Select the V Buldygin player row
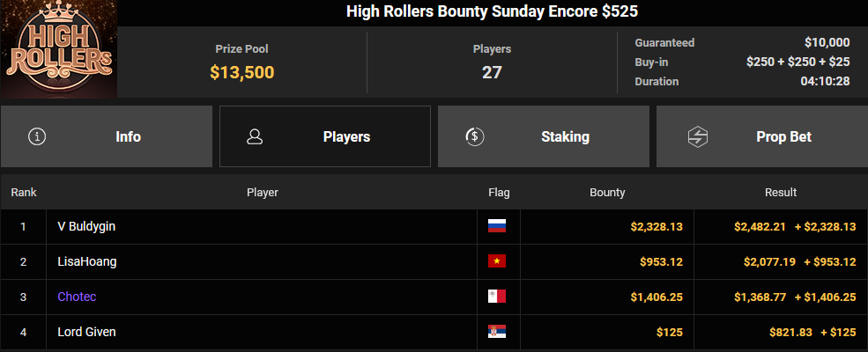 point(434,226)
